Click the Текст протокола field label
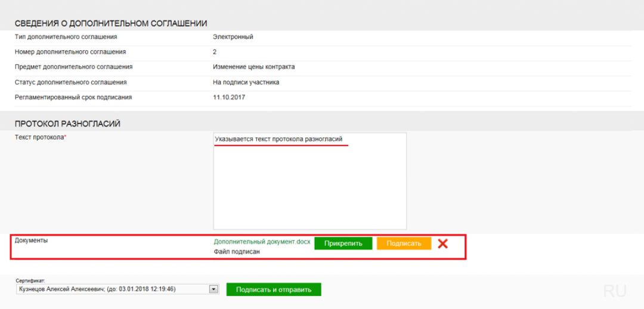644x309 pixels. pos(40,138)
